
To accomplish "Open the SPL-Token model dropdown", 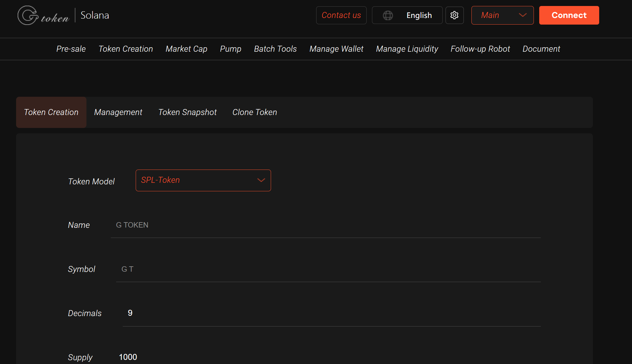I will pyautogui.click(x=203, y=180).
